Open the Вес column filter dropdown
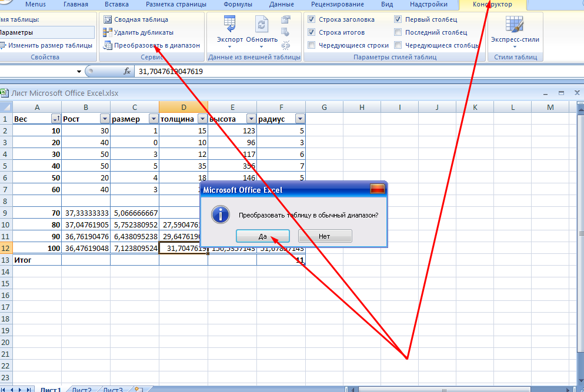Viewport: 584px width, 392px height. (x=56, y=119)
